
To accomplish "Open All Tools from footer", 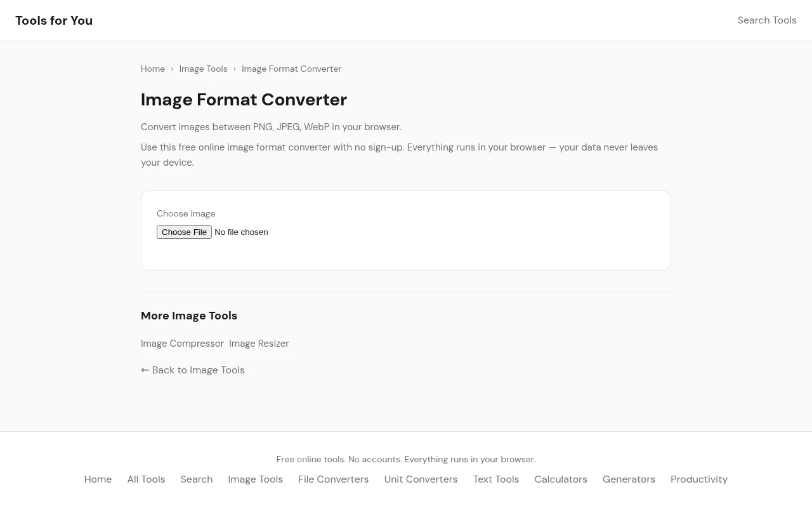I will coord(146,479).
